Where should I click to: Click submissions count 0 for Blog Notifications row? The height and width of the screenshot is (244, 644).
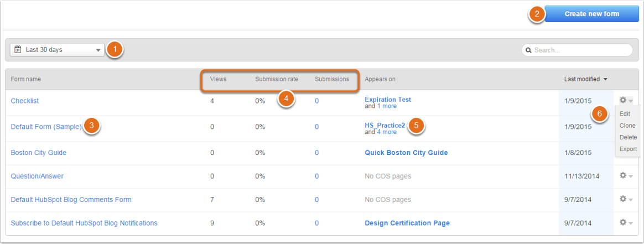coord(316,223)
